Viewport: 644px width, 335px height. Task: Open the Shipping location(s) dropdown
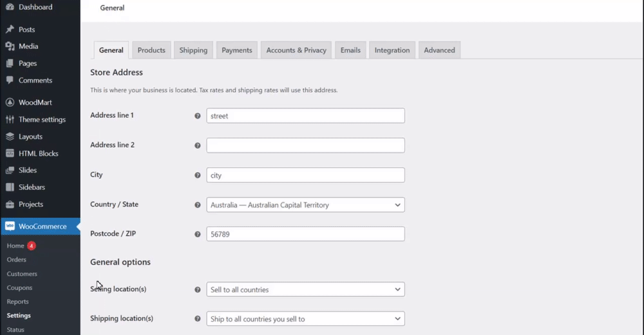click(305, 319)
